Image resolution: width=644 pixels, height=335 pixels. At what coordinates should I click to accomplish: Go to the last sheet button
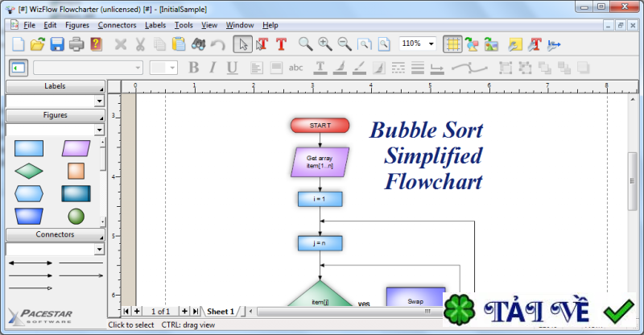[196, 312]
